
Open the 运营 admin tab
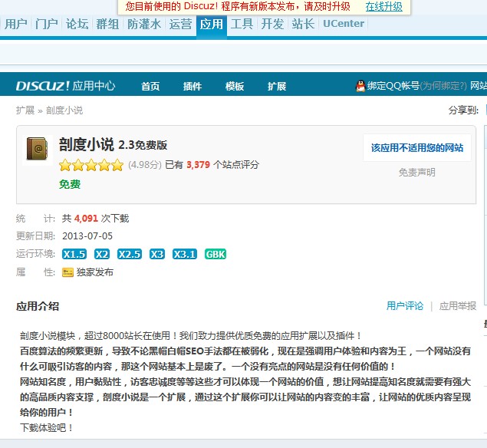[180, 24]
